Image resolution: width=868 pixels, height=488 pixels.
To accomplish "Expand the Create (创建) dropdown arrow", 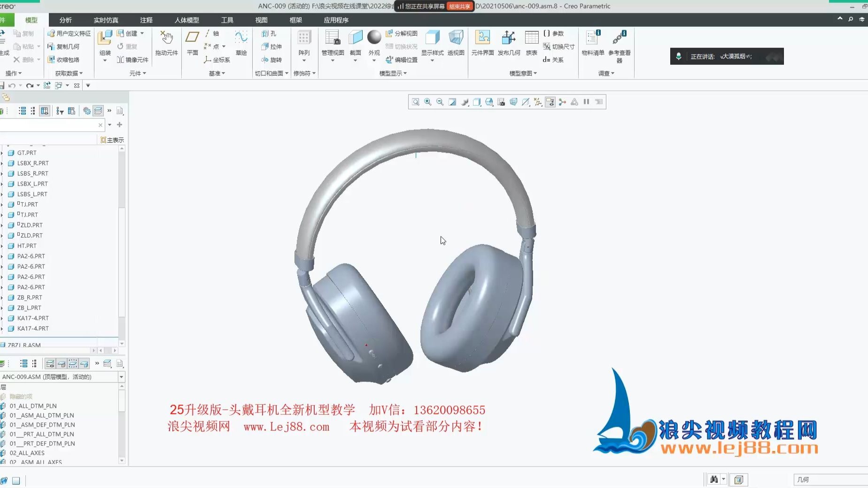I will [x=142, y=33].
